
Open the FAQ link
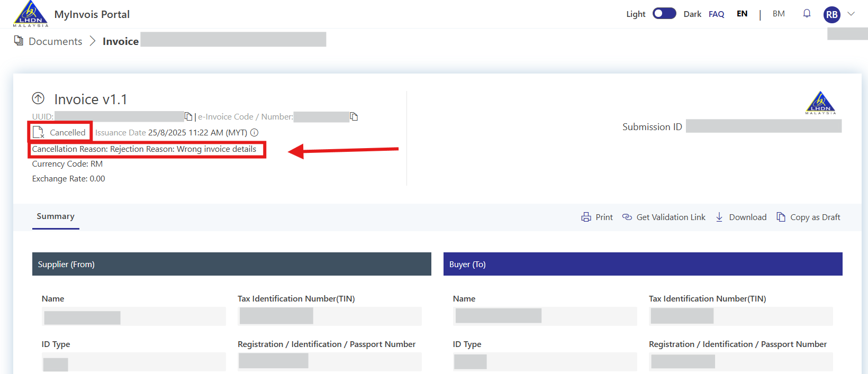[716, 14]
